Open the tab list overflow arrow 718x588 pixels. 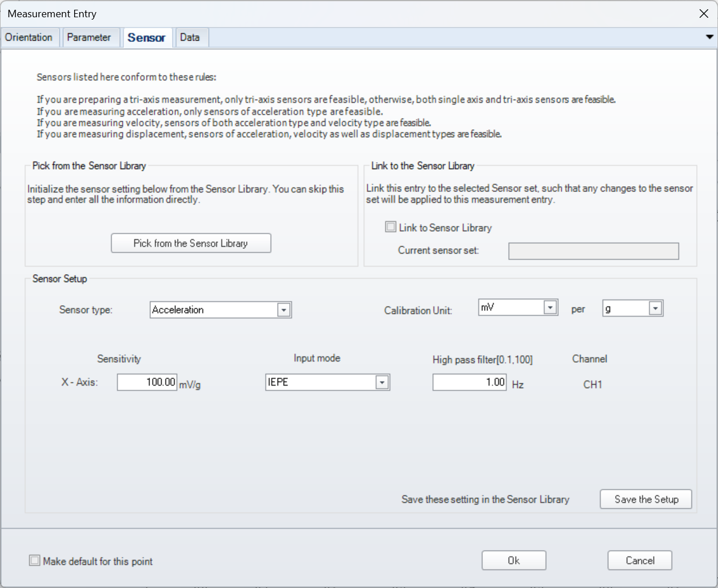pos(709,37)
